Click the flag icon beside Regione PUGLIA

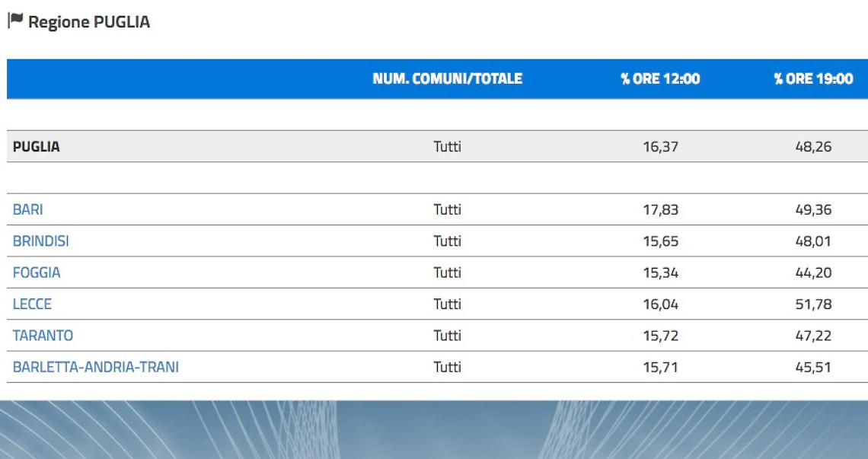[x=15, y=21]
